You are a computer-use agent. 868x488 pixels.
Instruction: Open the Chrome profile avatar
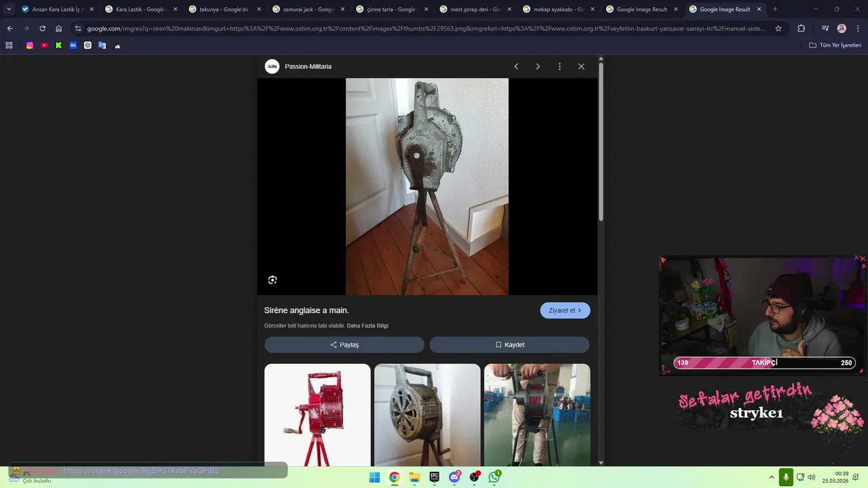(842, 28)
